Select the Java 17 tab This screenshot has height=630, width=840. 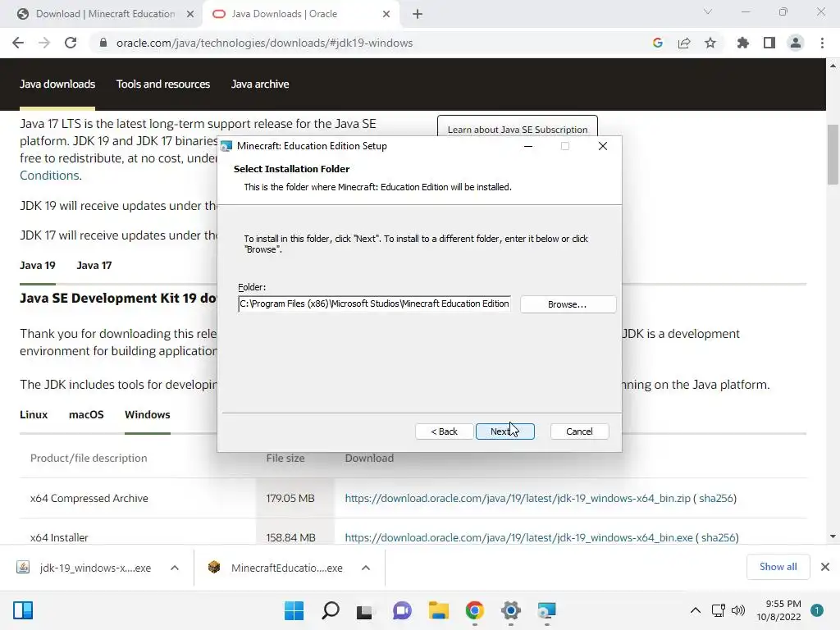coord(94,265)
